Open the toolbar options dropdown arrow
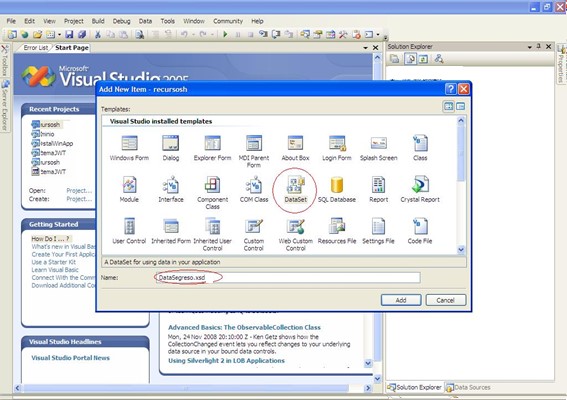This screenshot has height=400, width=567. pyautogui.click(x=385, y=37)
